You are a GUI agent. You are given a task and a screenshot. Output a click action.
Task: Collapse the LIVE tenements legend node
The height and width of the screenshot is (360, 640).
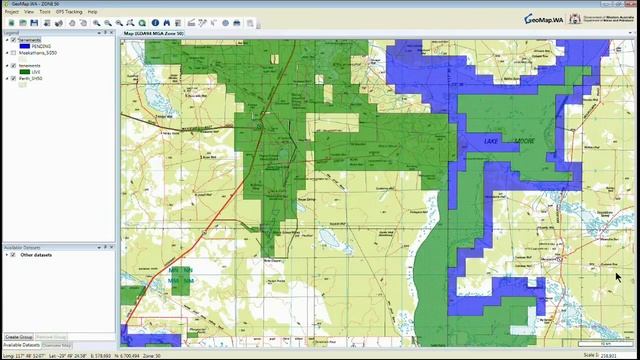click(x=7, y=65)
